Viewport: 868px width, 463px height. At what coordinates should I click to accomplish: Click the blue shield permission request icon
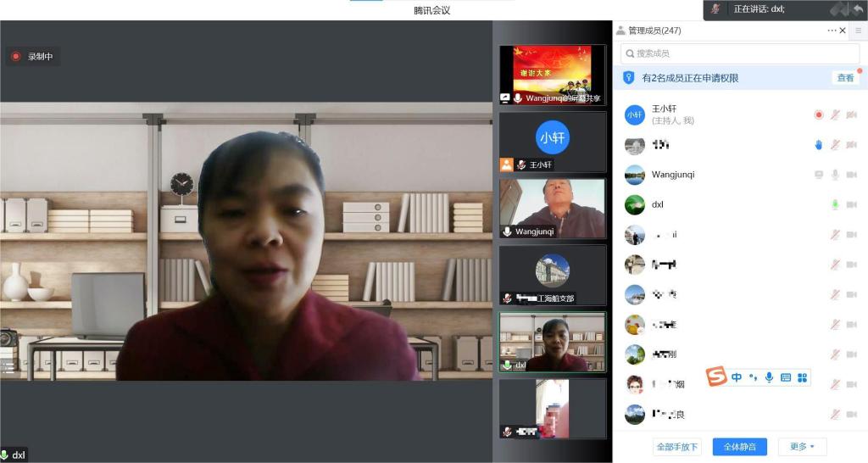628,78
